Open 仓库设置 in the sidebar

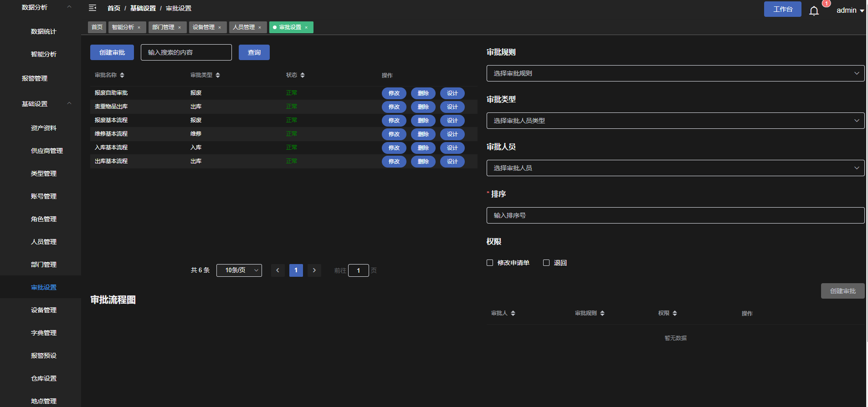coord(44,378)
